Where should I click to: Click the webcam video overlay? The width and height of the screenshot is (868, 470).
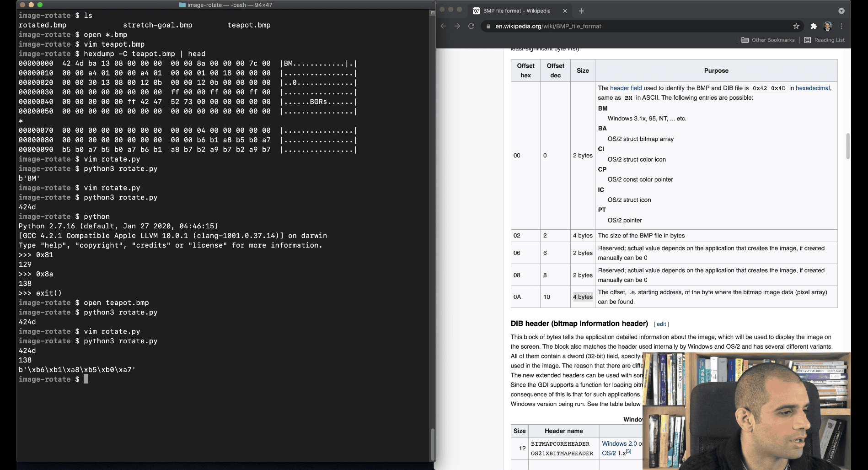click(746, 411)
